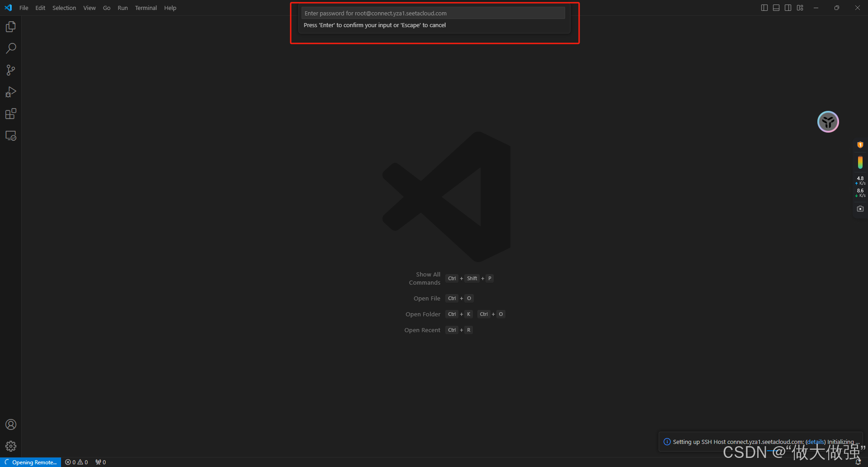The image size is (868, 467).
Task: Open the Run and Debug view
Action: tap(11, 92)
